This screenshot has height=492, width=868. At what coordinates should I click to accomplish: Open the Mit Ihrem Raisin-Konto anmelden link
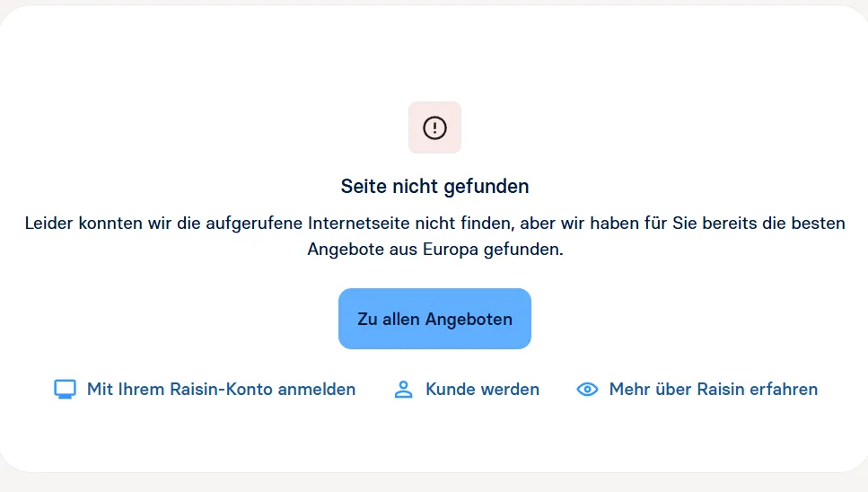(x=221, y=390)
